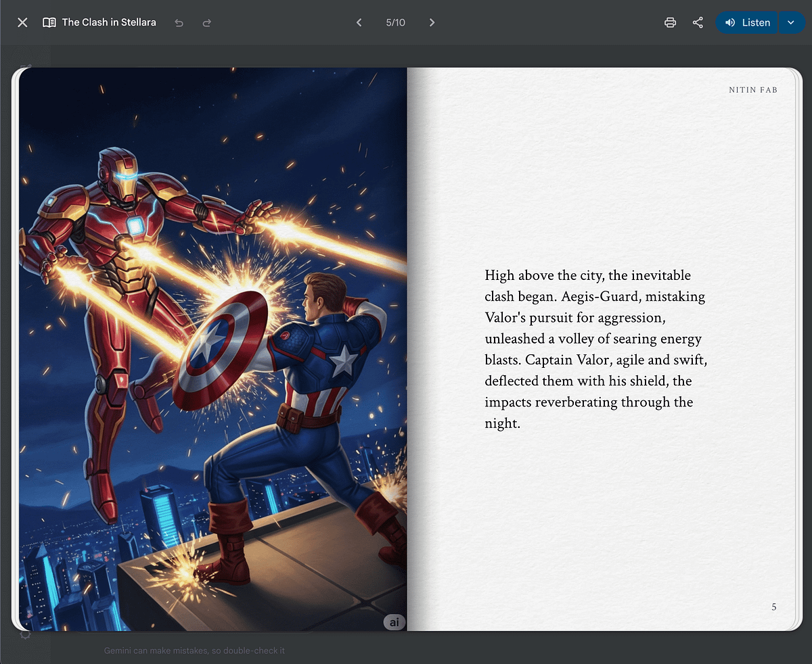Click the undo arrow icon

click(x=179, y=22)
